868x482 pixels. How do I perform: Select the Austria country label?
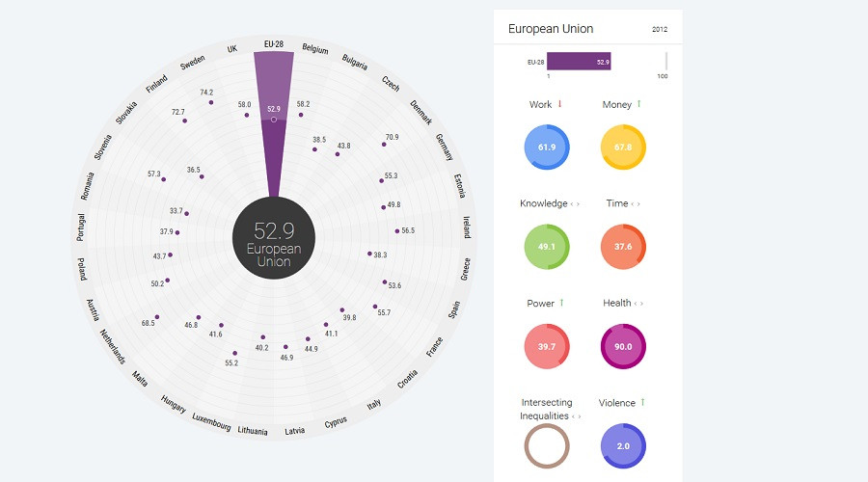pyautogui.click(x=93, y=309)
